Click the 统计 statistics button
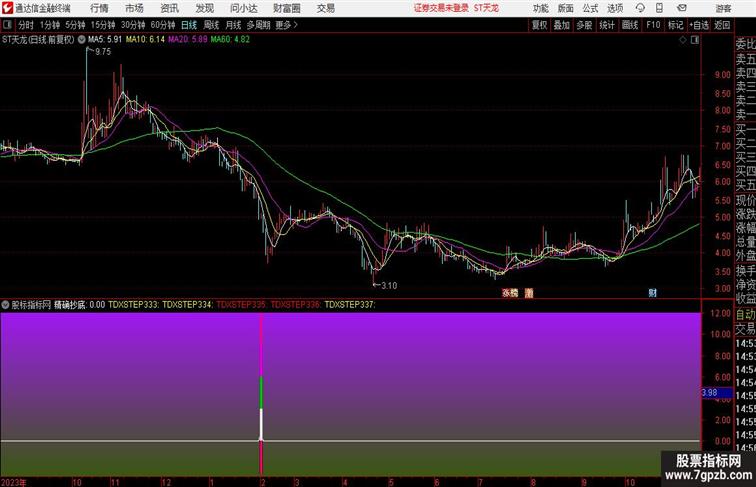This screenshot has height=487, width=756. 607,25
